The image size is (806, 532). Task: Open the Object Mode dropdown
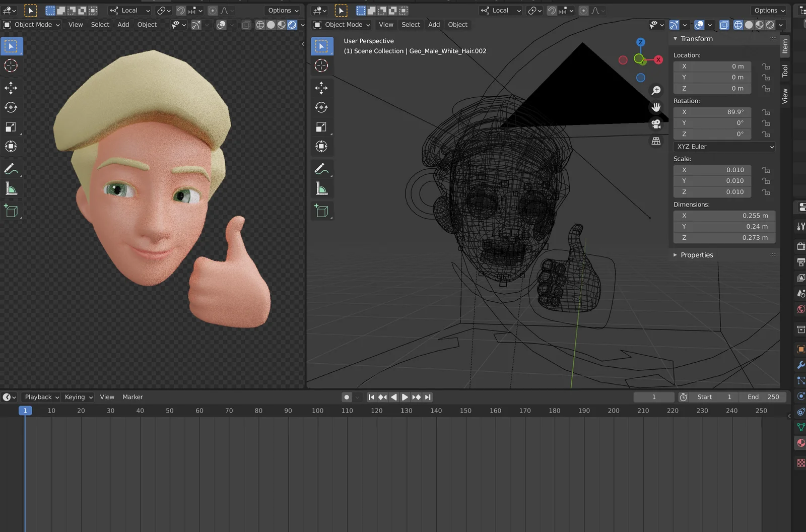[32, 24]
